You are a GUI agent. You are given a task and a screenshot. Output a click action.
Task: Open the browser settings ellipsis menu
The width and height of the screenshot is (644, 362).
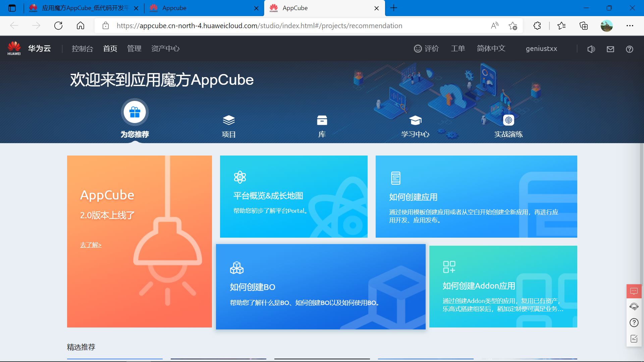tap(630, 25)
